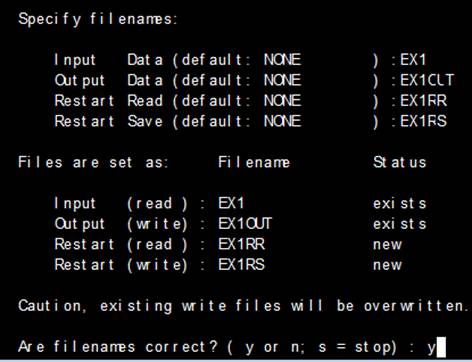Image resolution: width=472 pixels, height=362 pixels.
Task: Click default NONE on Input Data line
Action: 282,60
